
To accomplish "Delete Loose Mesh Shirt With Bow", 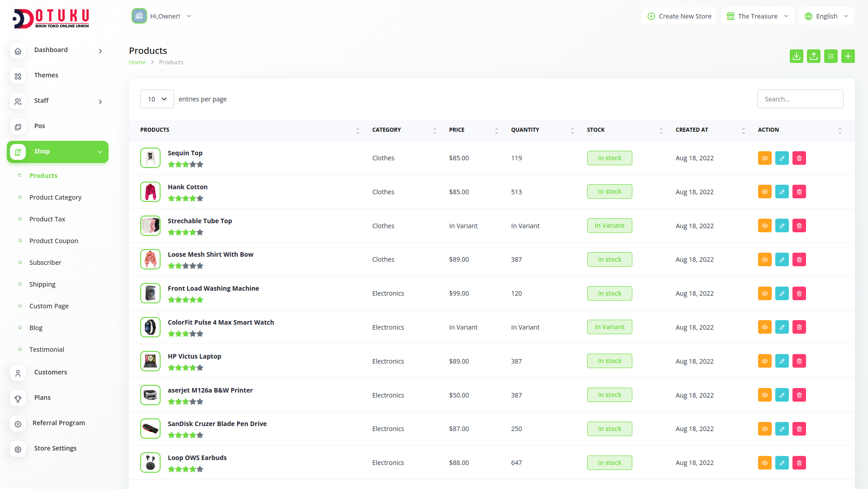I will click(799, 259).
